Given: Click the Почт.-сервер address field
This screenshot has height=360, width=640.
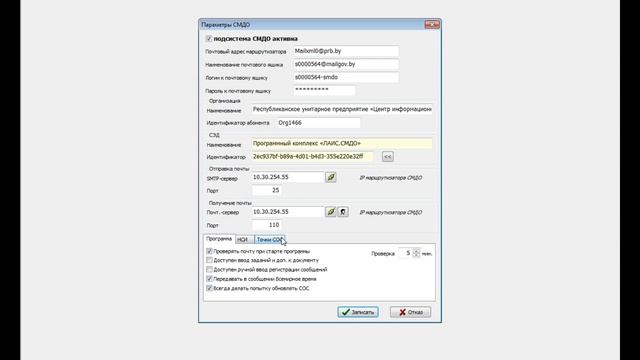Looking at the screenshot, I should click(288, 212).
